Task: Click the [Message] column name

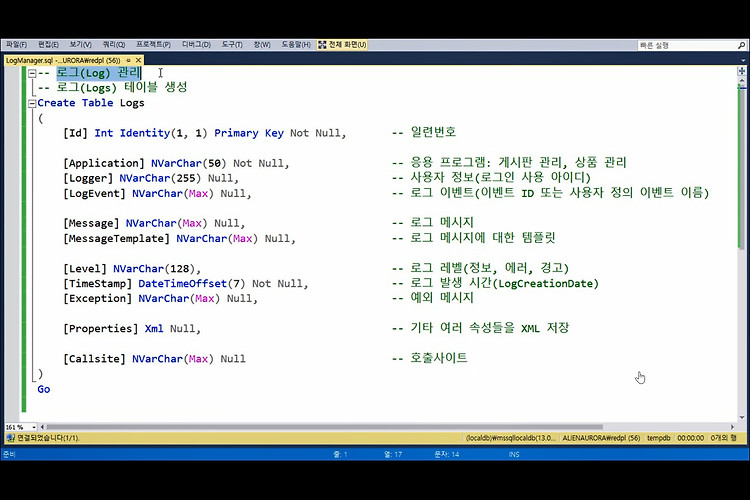Action: pos(91,223)
